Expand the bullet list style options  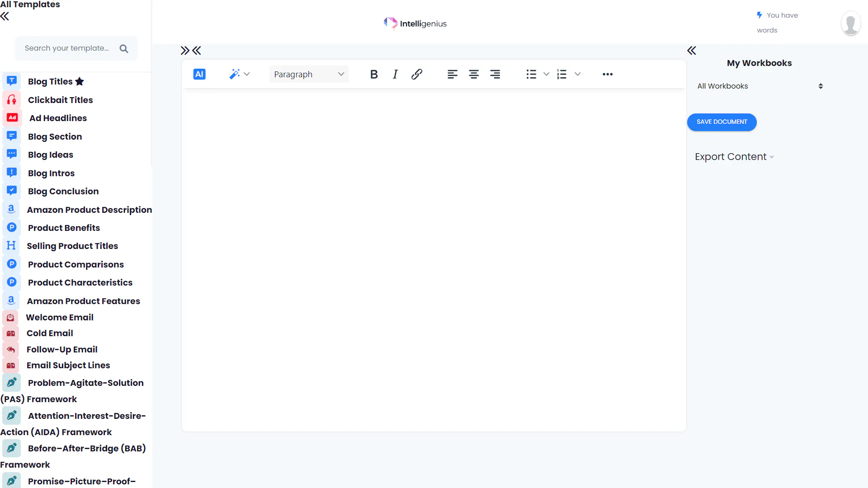click(546, 74)
